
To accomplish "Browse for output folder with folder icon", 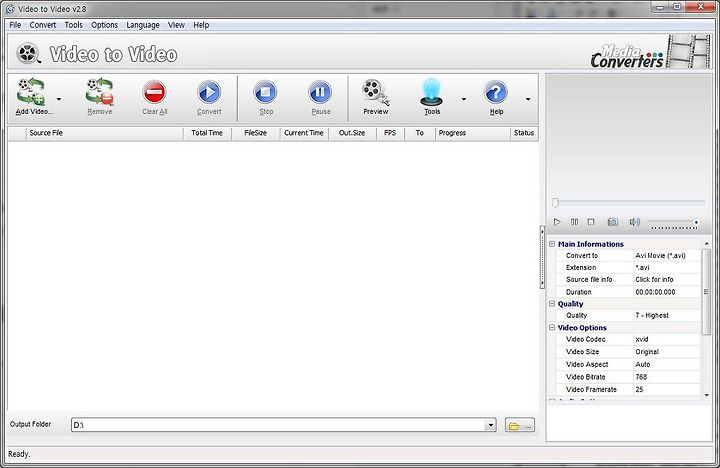I will 519,425.
